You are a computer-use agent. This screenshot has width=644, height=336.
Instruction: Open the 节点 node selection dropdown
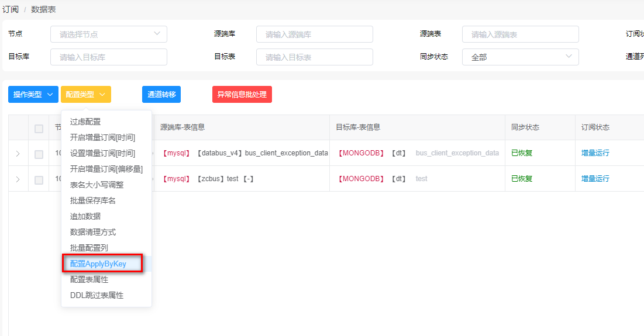click(x=109, y=34)
